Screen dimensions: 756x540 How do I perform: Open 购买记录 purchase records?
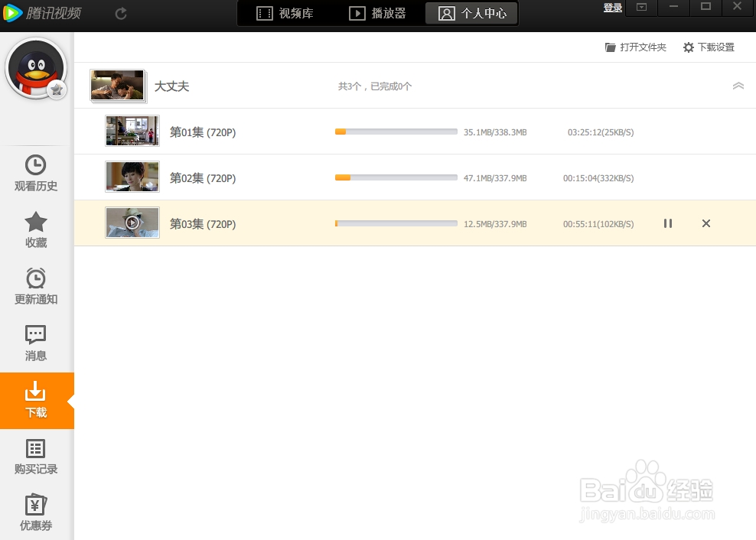[x=36, y=456]
